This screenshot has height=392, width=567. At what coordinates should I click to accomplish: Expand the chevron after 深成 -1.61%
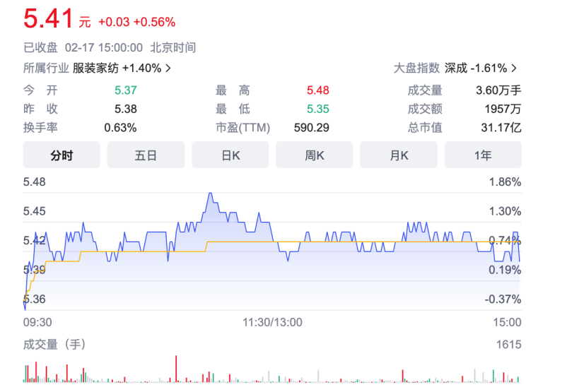coord(514,69)
